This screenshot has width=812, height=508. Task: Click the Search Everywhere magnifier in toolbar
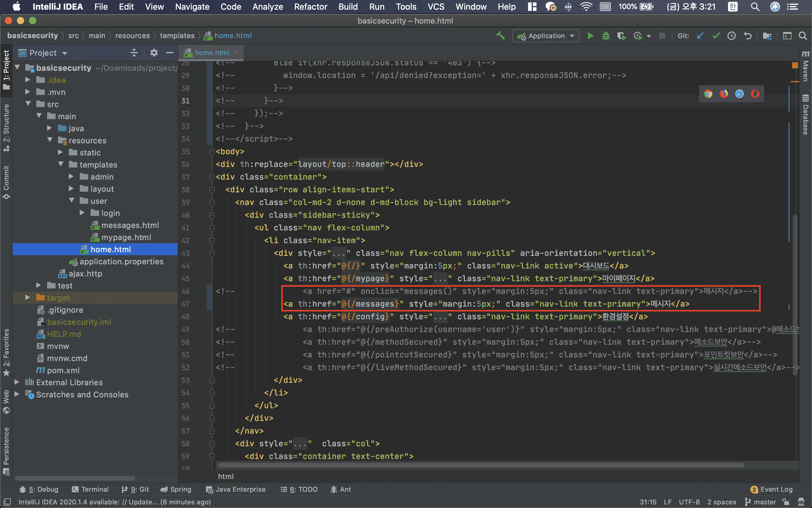pyautogui.click(x=803, y=36)
